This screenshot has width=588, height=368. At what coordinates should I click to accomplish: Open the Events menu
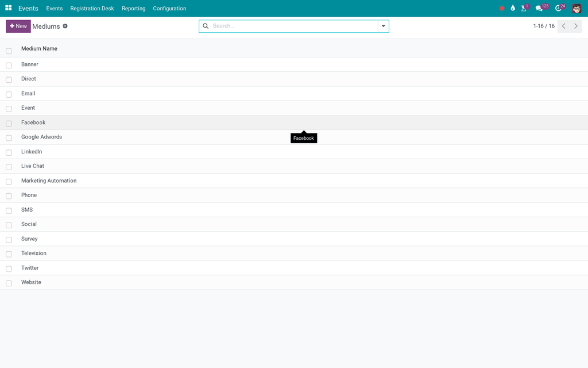(x=55, y=8)
